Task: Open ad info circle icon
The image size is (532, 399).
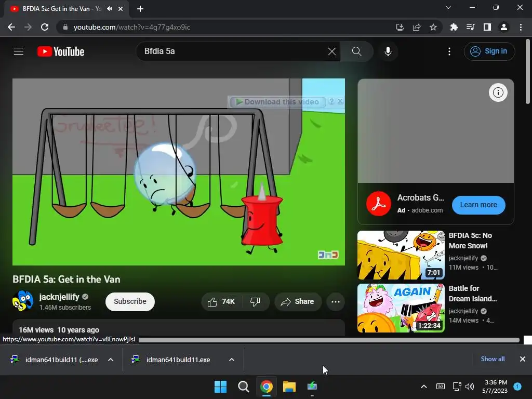Action: click(498, 92)
